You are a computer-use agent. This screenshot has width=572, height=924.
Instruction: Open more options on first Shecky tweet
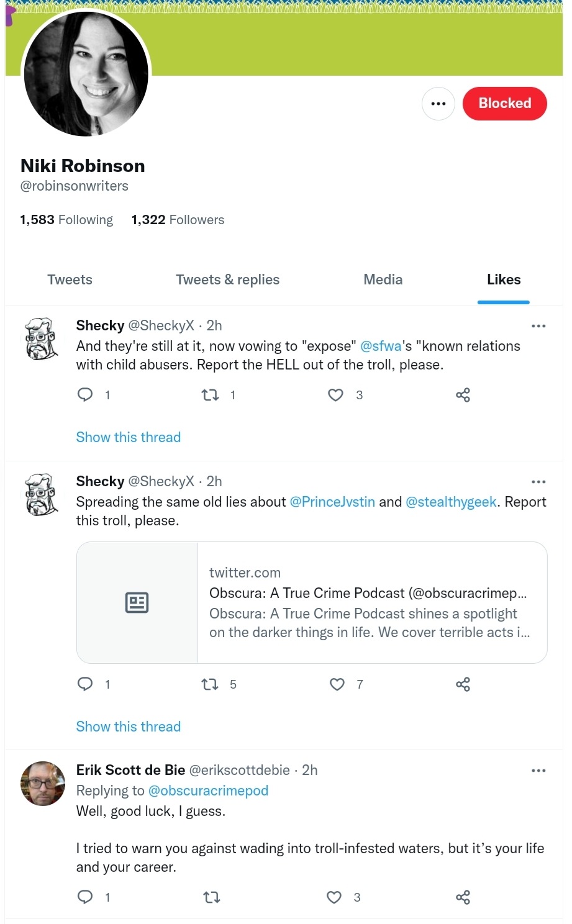coord(538,326)
